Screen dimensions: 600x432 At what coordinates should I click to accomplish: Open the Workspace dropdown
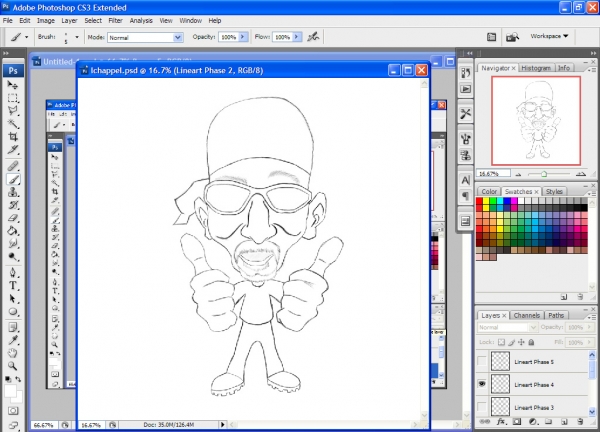click(x=549, y=36)
